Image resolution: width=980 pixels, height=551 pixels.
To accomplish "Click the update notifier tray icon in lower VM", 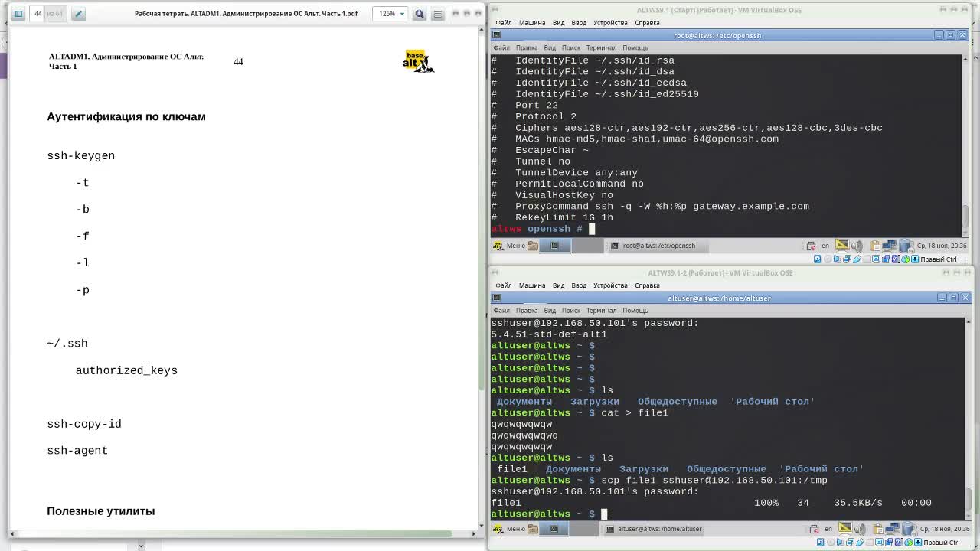I will pyautogui.click(x=814, y=529).
